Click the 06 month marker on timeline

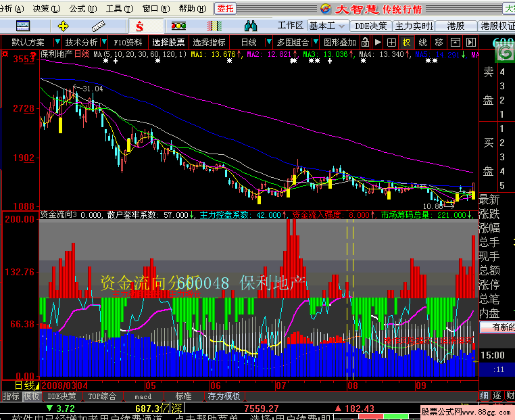(216, 386)
